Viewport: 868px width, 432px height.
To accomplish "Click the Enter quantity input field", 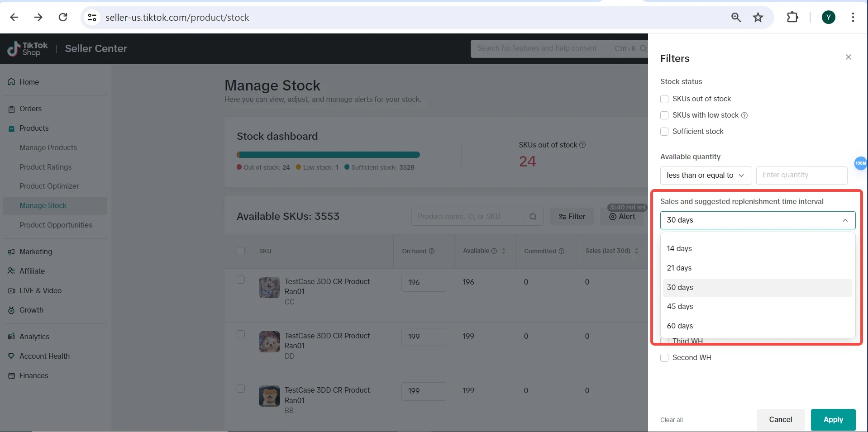I will (801, 176).
